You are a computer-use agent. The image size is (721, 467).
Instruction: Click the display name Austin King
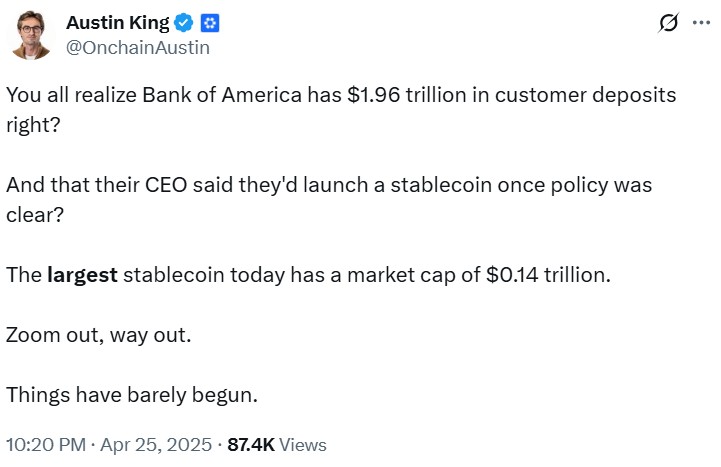pyautogui.click(x=117, y=24)
